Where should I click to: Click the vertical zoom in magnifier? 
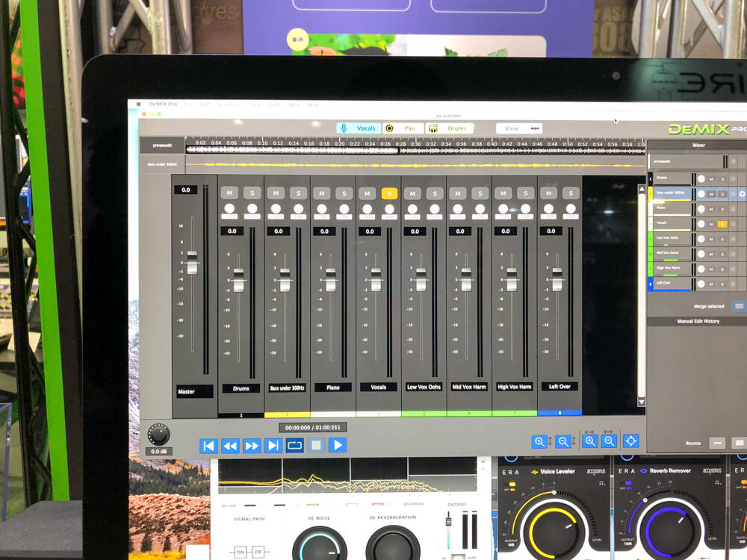click(539, 441)
